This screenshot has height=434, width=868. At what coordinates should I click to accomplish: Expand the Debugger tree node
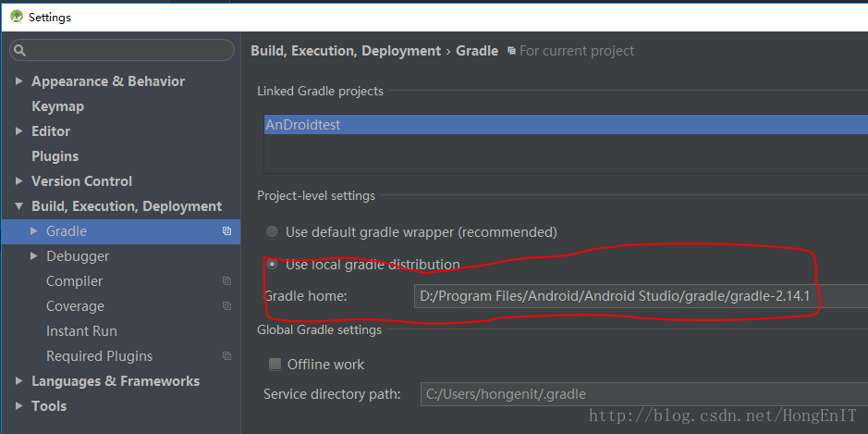click(34, 256)
